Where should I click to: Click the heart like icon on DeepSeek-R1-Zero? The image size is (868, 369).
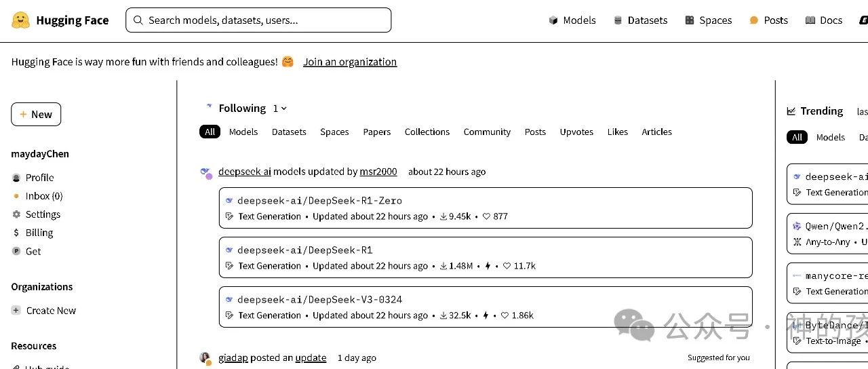coord(486,216)
